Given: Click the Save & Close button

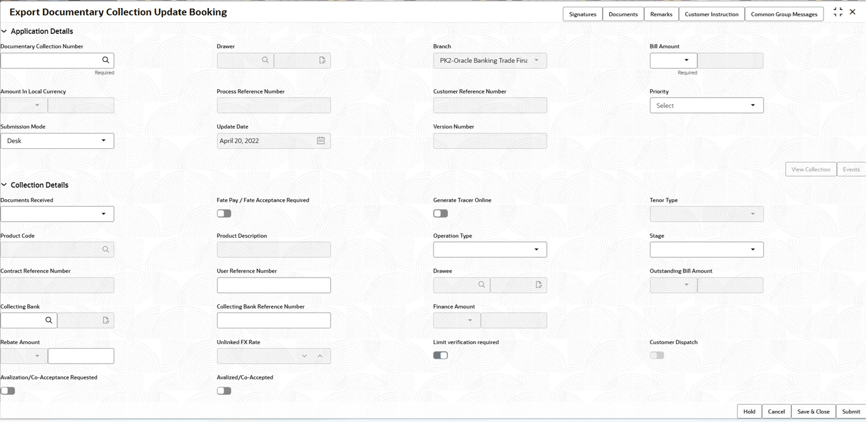Looking at the screenshot, I should (813, 411).
